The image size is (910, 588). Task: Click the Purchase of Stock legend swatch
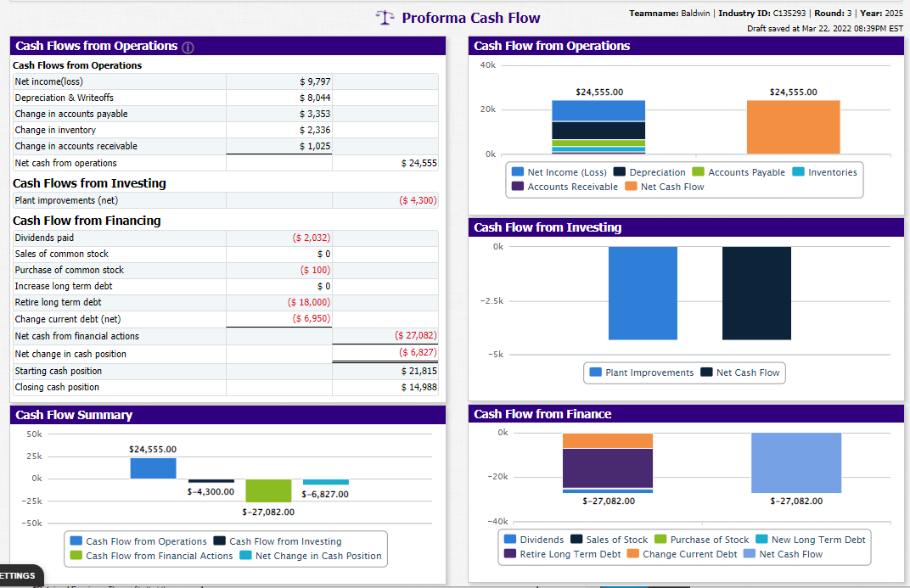tap(660, 540)
